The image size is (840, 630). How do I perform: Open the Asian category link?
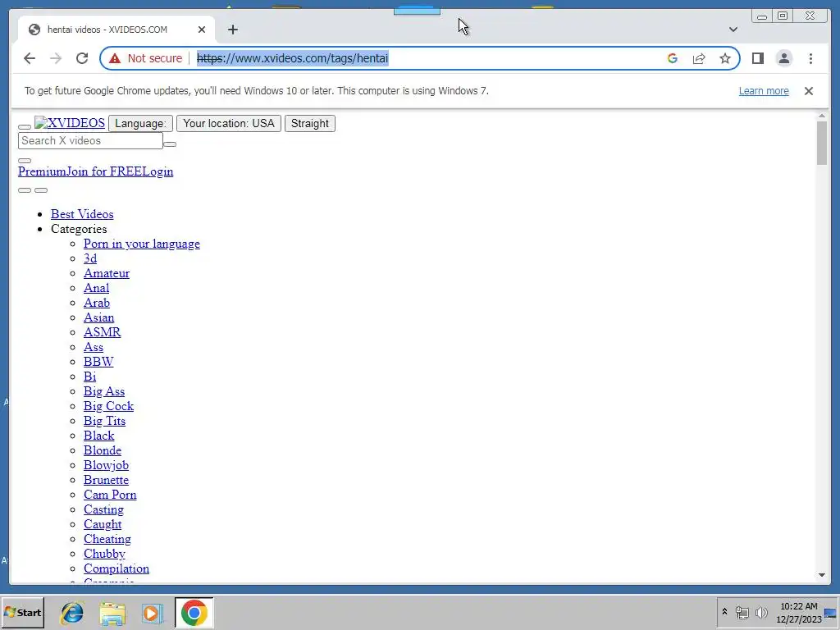point(98,317)
